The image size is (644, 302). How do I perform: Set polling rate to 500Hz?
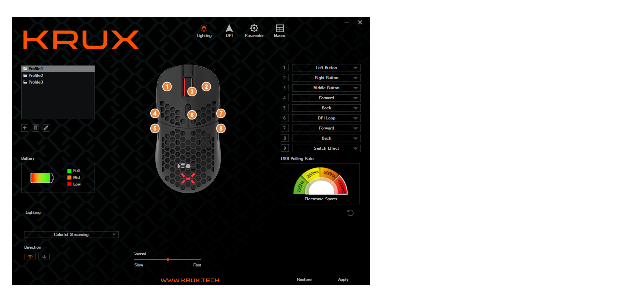(329, 173)
